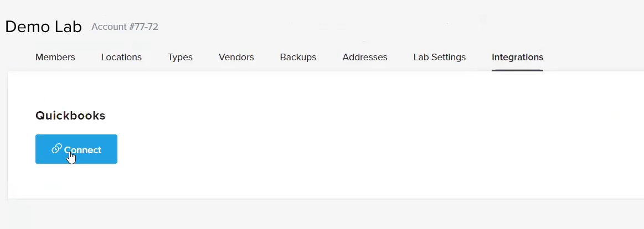Image resolution: width=644 pixels, height=229 pixels.
Task: Click empty white area of Integrations panel
Action: pyautogui.click(x=370, y=136)
